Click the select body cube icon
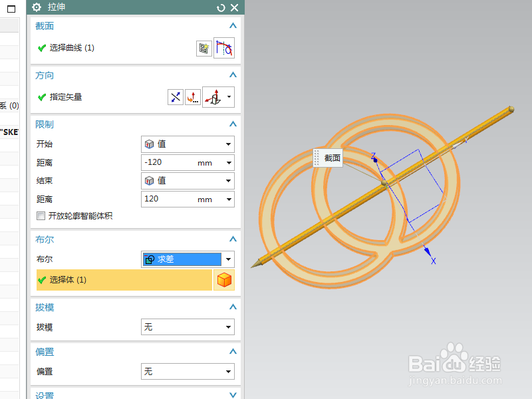The image size is (532, 399). pyautogui.click(x=224, y=280)
